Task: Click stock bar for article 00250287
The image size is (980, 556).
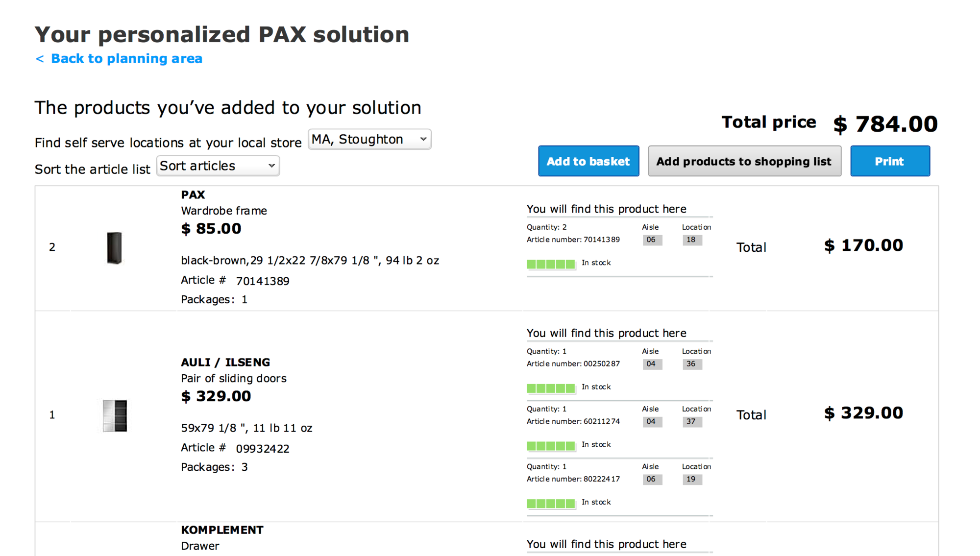Action: point(551,388)
